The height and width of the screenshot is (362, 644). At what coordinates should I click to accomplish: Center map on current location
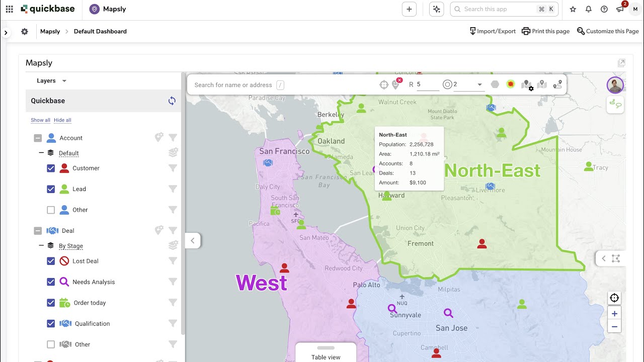pyautogui.click(x=614, y=298)
